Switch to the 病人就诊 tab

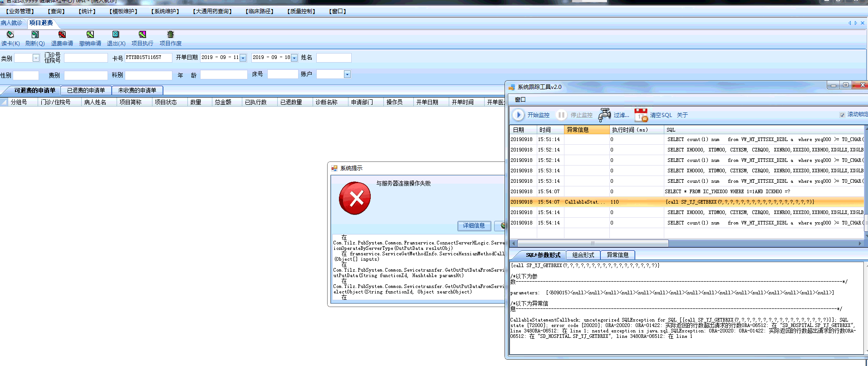pyautogui.click(x=11, y=23)
